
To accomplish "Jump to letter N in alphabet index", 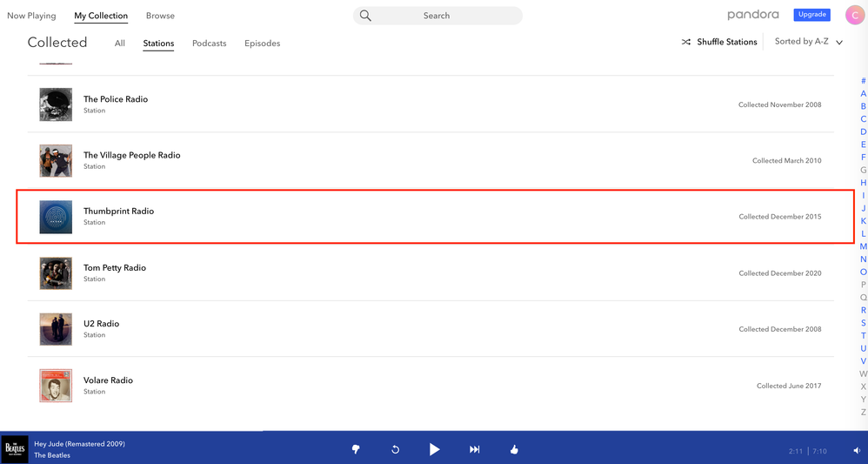I will click(863, 259).
